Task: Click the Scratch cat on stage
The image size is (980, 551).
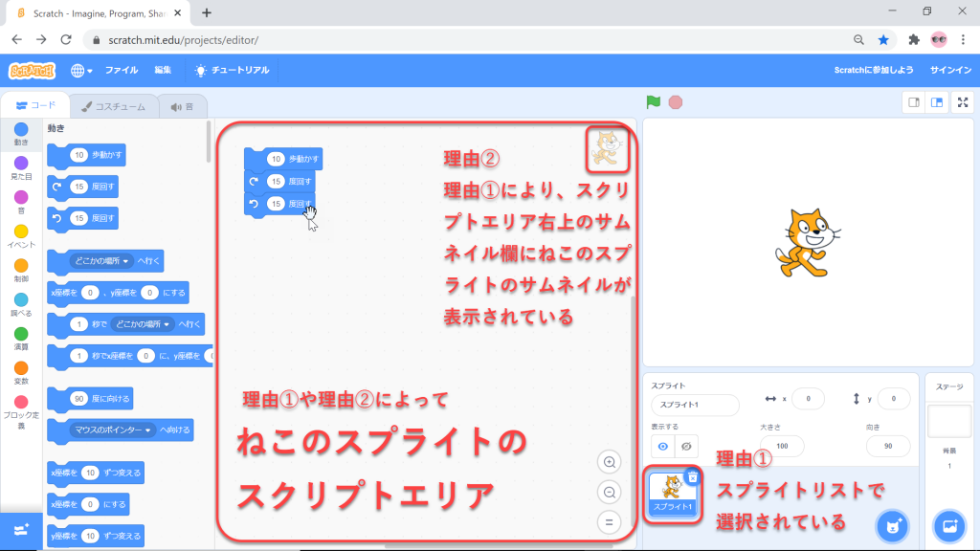Action: tap(808, 243)
